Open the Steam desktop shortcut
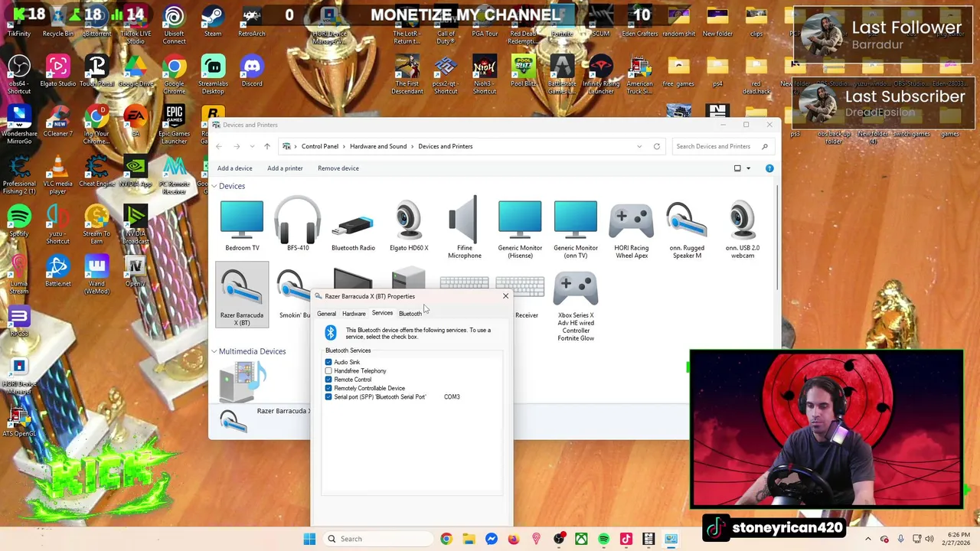The height and width of the screenshot is (551, 980). (x=213, y=21)
